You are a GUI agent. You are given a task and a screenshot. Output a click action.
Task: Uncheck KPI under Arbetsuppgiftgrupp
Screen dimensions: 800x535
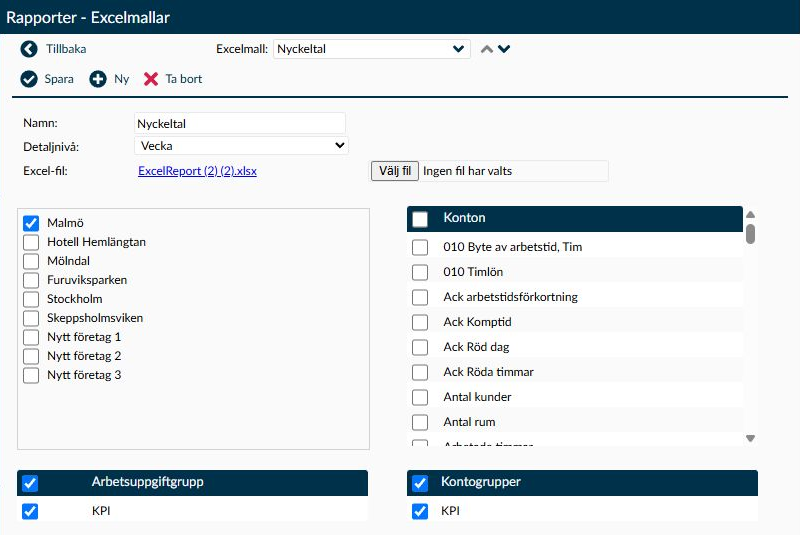click(30, 511)
